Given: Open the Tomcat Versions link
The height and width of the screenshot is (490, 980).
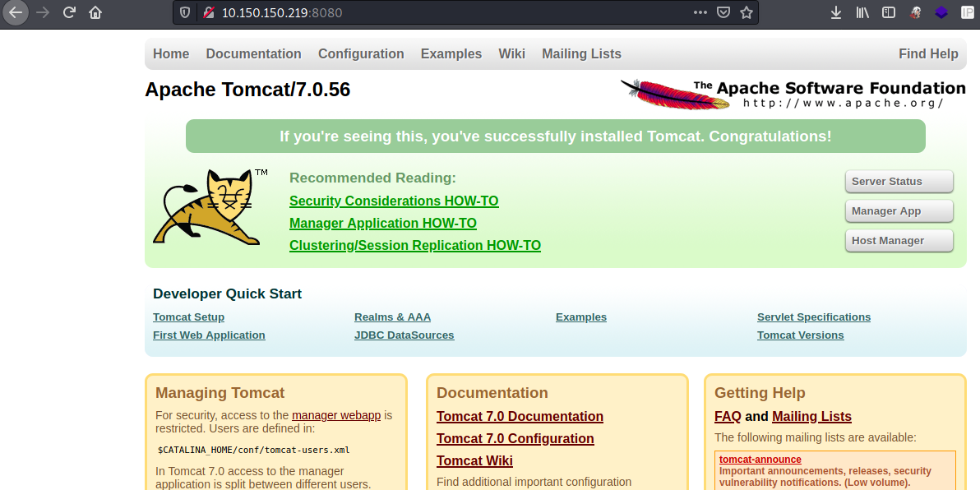Looking at the screenshot, I should pos(801,335).
